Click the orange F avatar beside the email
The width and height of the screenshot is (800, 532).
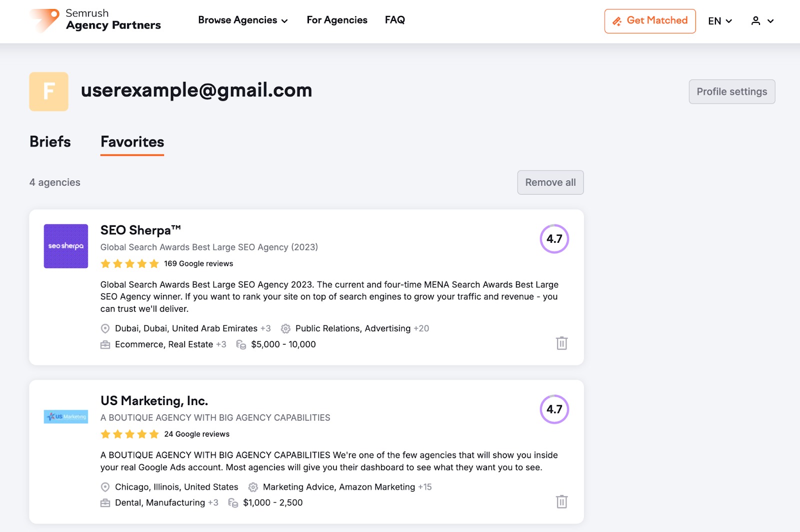tap(48, 91)
